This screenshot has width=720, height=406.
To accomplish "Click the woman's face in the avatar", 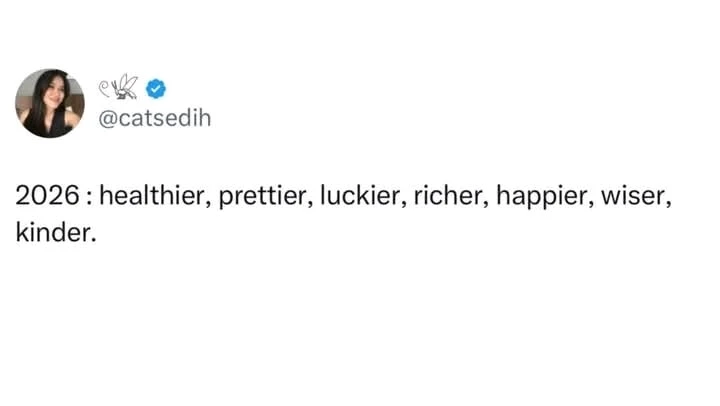I will (52, 94).
